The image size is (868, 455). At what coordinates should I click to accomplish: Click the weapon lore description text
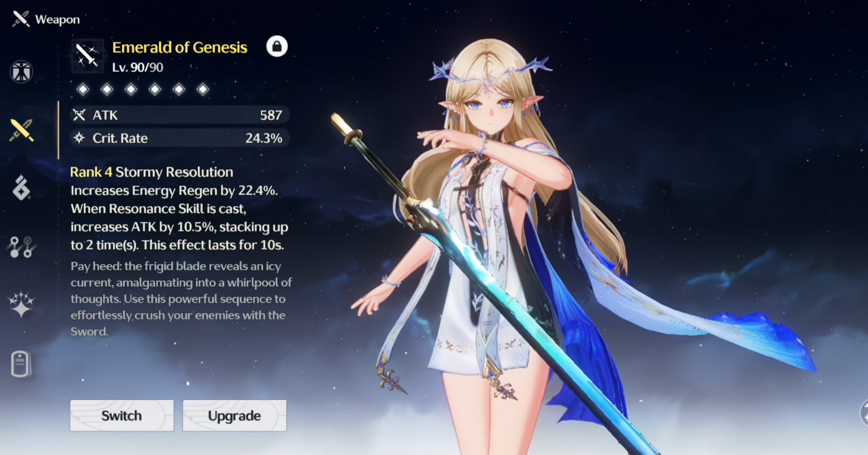181,298
